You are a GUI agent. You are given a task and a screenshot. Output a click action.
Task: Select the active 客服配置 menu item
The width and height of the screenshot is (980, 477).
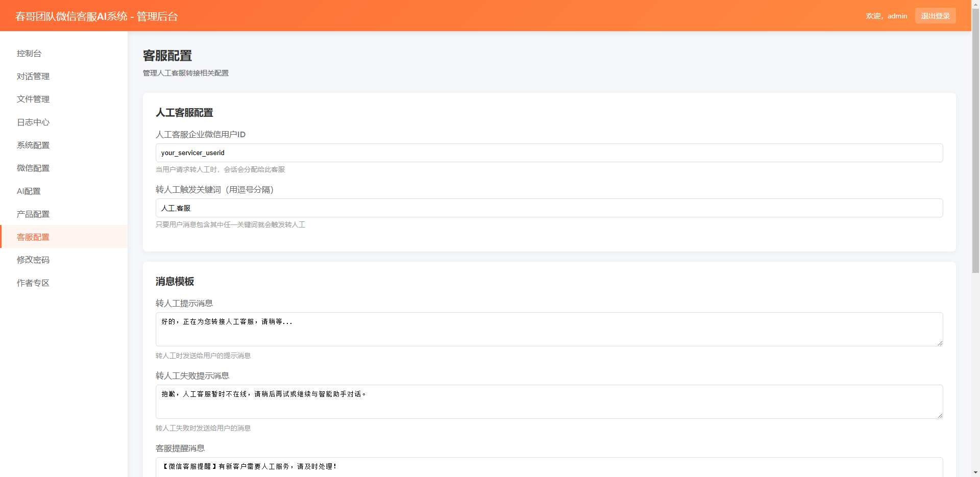pyautogui.click(x=33, y=237)
